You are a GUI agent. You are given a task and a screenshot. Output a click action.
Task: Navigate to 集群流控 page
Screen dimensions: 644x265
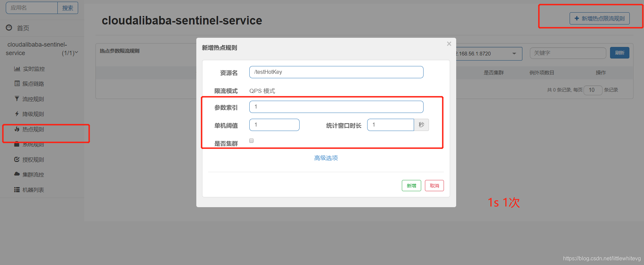coord(33,175)
